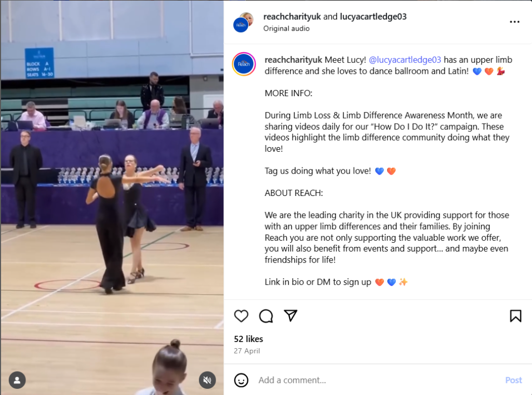Open three-dot more options menu
This screenshot has width=532, height=395.
coord(514,22)
